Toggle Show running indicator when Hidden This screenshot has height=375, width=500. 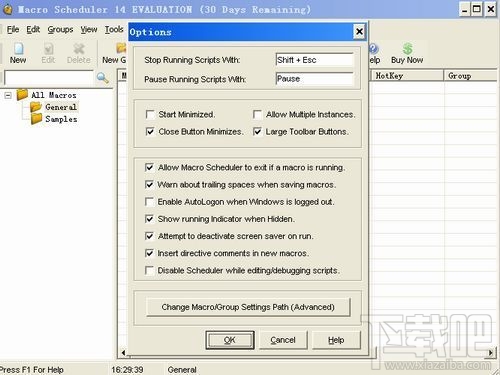[149, 219]
